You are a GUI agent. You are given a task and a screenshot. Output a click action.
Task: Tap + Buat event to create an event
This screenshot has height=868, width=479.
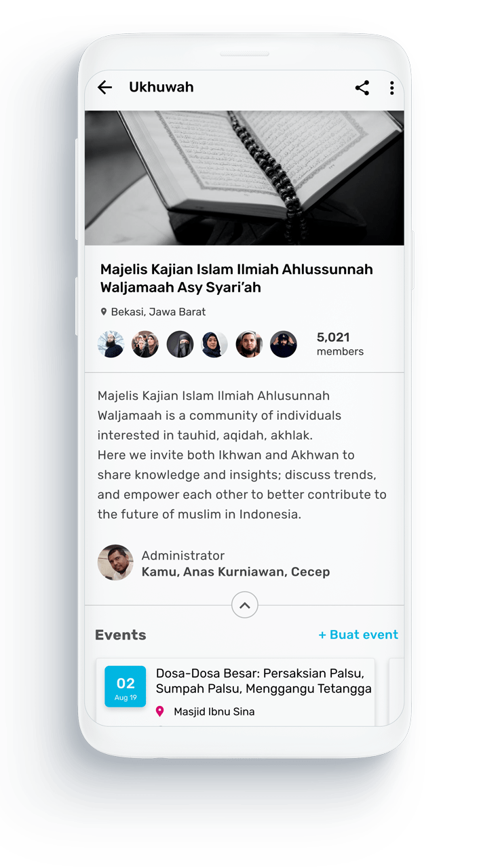pyautogui.click(x=358, y=635)
